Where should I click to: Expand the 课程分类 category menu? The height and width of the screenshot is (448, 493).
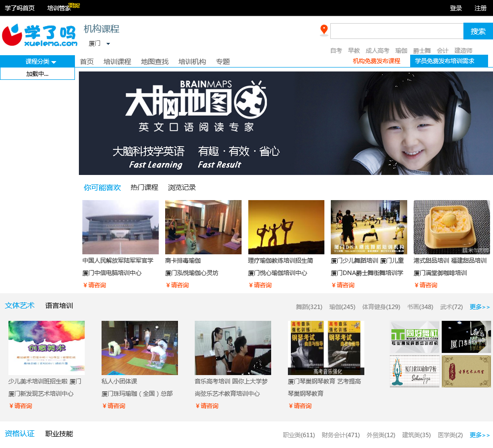tap(37, 61)
